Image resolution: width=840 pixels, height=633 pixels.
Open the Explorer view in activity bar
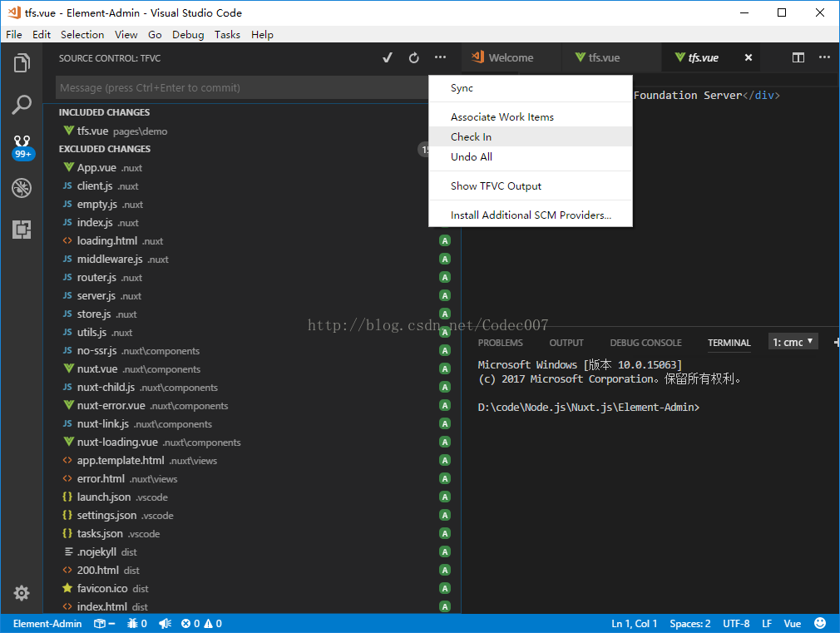click(22, 63)
